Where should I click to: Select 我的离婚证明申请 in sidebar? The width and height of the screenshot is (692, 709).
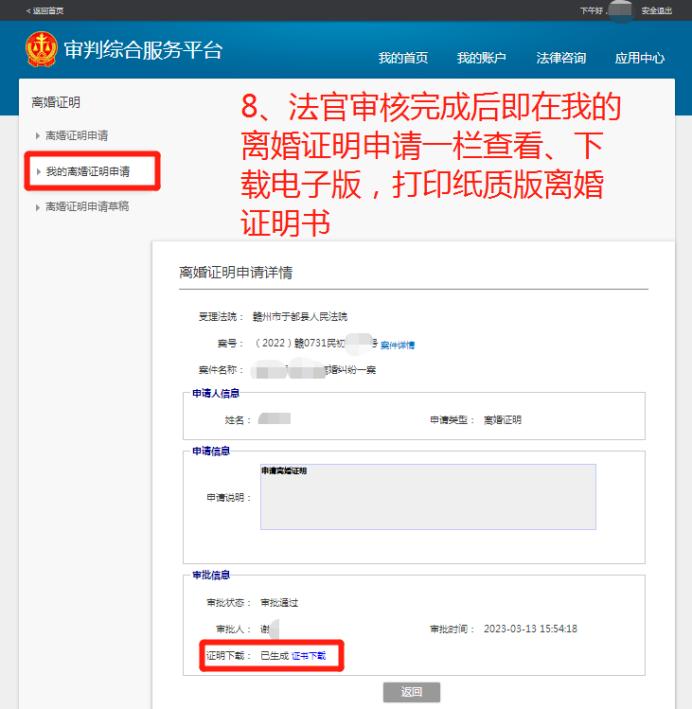coord(88,171)
